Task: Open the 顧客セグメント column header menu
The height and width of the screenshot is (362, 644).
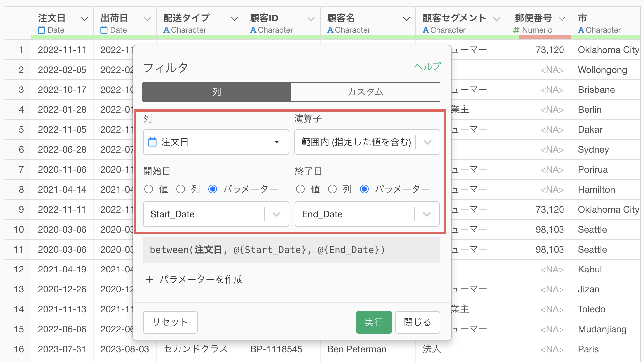Action: (497, 19)
